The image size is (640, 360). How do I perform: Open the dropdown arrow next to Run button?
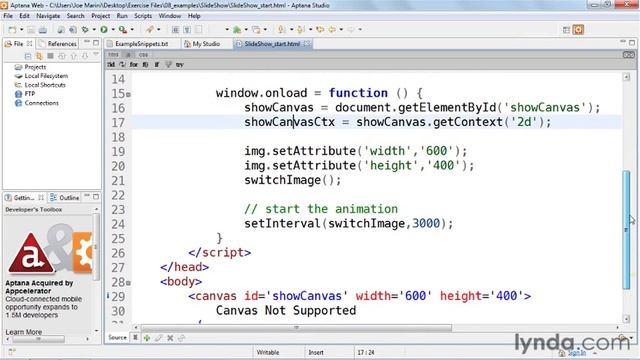point(113,29)
